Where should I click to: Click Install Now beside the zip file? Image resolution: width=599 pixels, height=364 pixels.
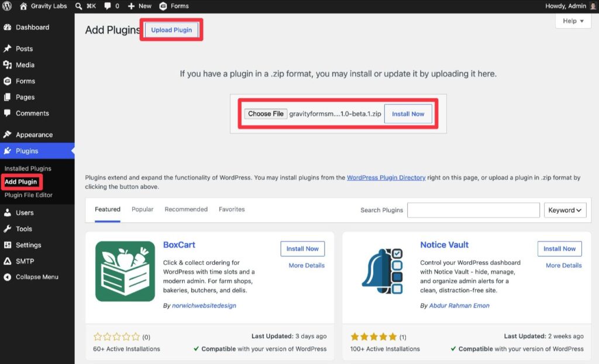click(x=408, y=114)
